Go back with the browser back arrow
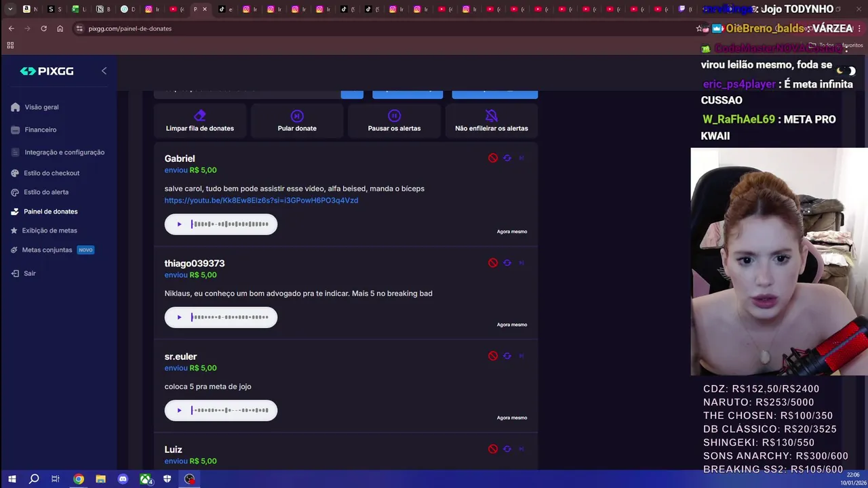Screen dimensions: 868x488 [11, 28]
